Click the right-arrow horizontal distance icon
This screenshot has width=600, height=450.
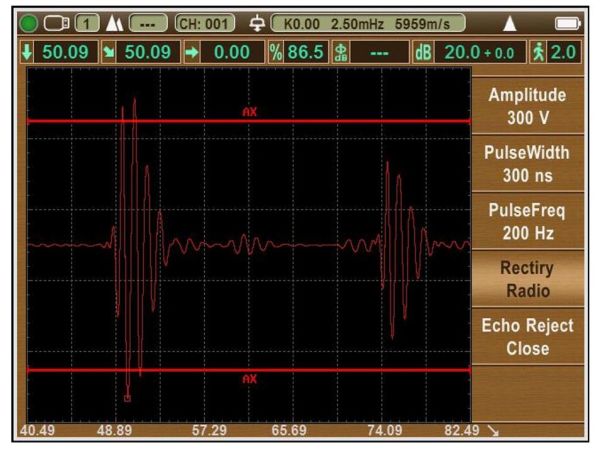click(192, 52)
